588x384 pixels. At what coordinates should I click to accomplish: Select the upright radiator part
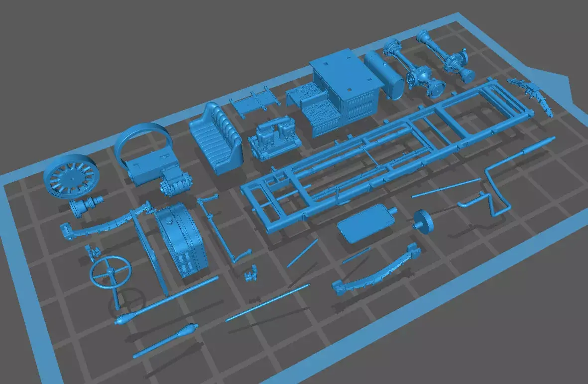181,239
